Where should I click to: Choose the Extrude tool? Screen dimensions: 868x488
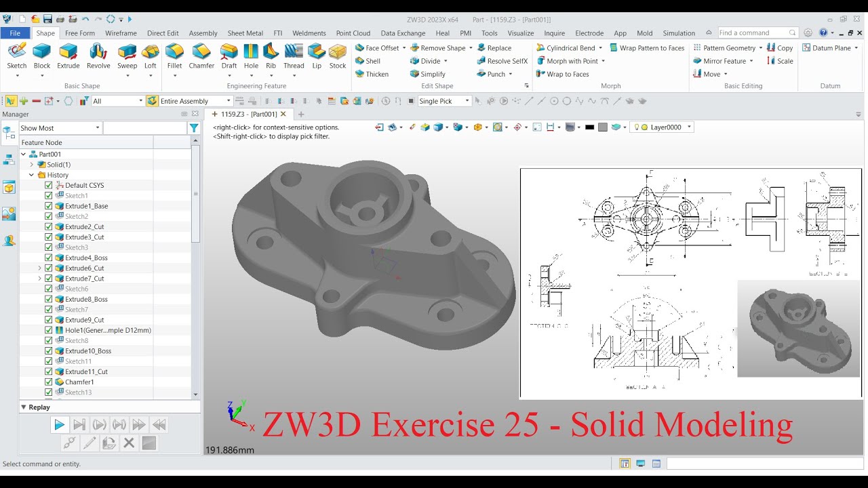[68, 56]
